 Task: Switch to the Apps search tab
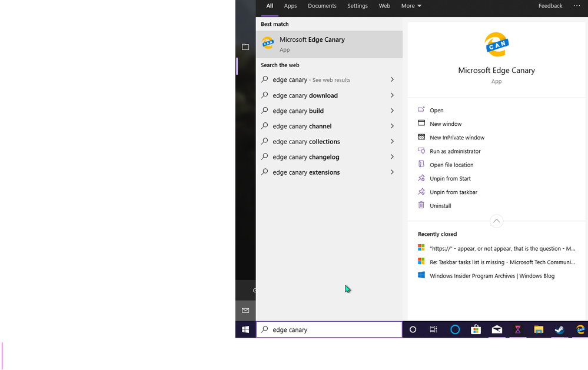click(290, 6)
